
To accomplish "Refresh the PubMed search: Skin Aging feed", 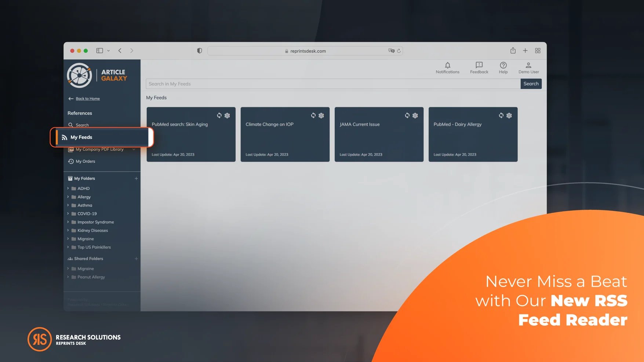I will point(219,116).
